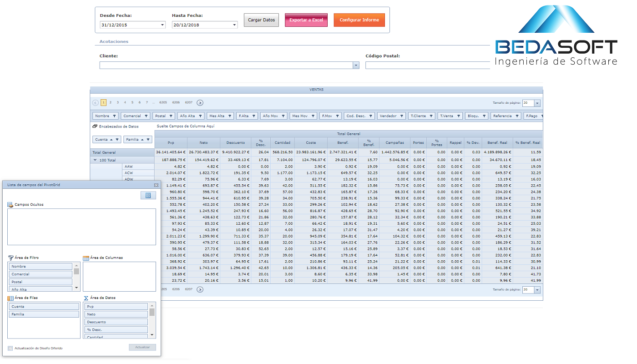
Task: Open filter funnel on Vendedor field
Action: point(402,116)
